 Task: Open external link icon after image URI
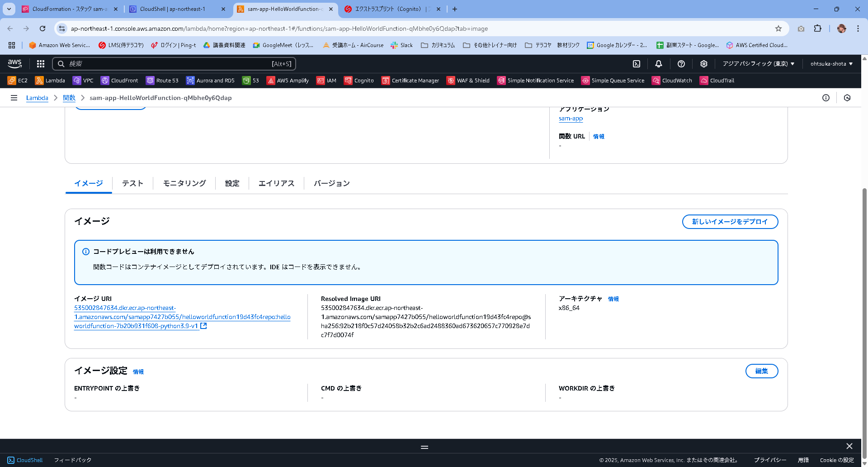point(203,326)
